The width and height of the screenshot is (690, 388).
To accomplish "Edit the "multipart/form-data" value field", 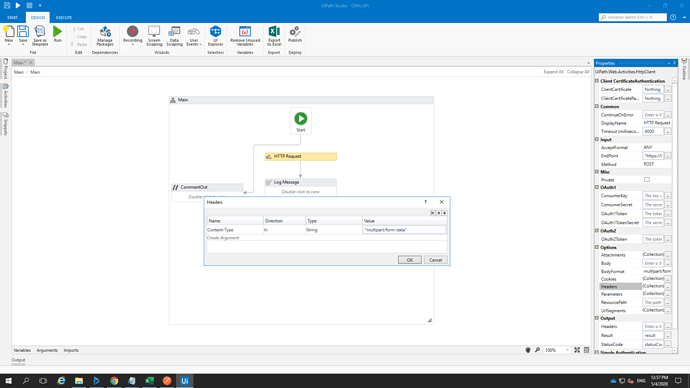I will (404, 230).
